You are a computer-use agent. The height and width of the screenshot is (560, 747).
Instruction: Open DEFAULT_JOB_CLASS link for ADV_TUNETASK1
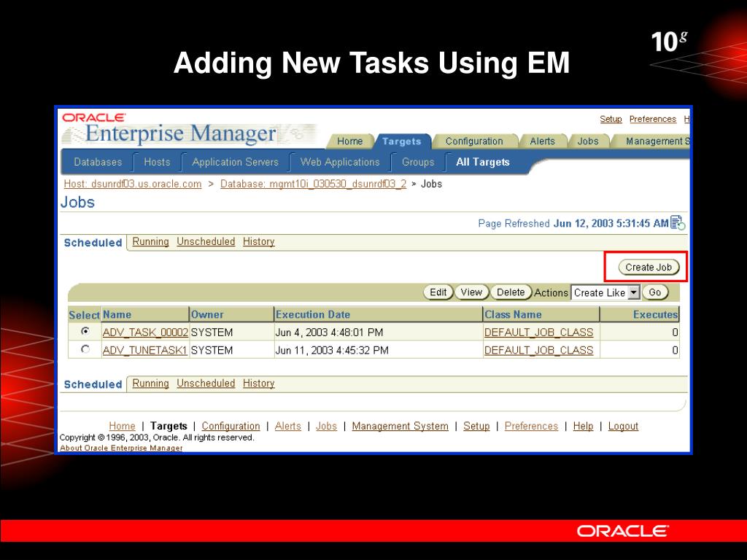(x=539, y=351)
